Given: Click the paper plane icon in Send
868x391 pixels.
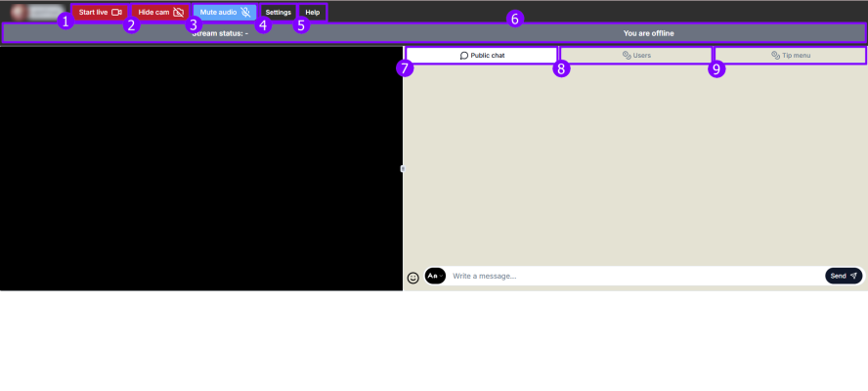Looking at the screenshot, I should 853,276.
